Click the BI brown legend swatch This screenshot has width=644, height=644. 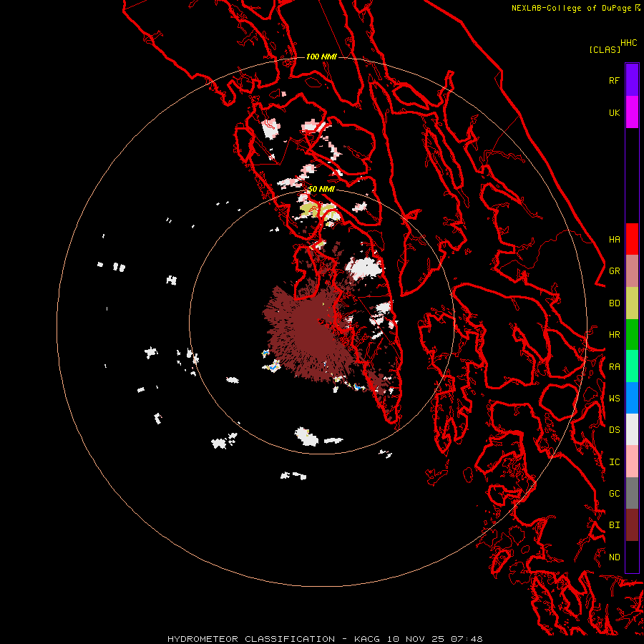pos(632,525)
